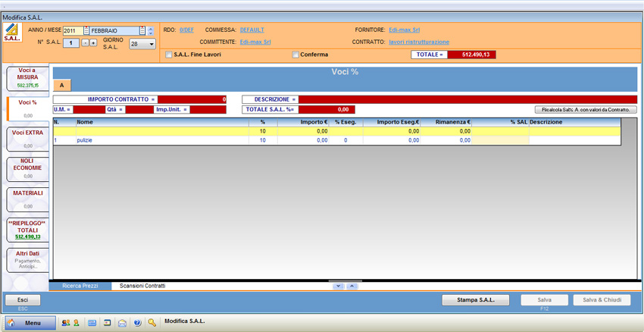The image size is (644, 332).
Task: Click the red TOTALE amount field
Action: [x=471, y=55]
